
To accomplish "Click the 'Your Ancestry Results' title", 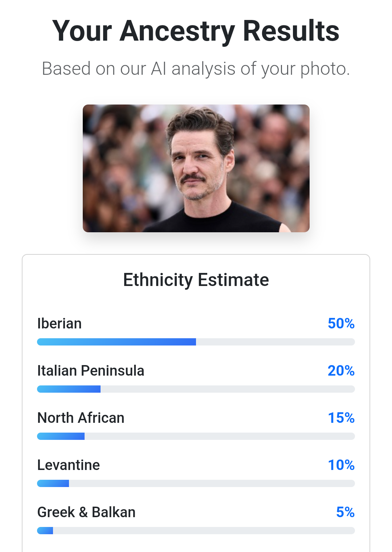I will tap(196, 31).
